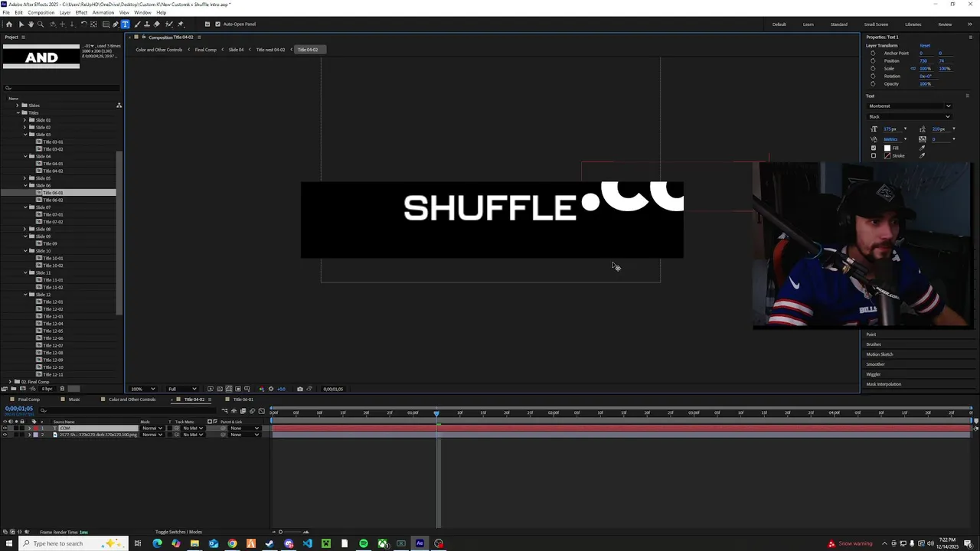
Task: Select the Horizontal Type tool
Action: point(126,24)
